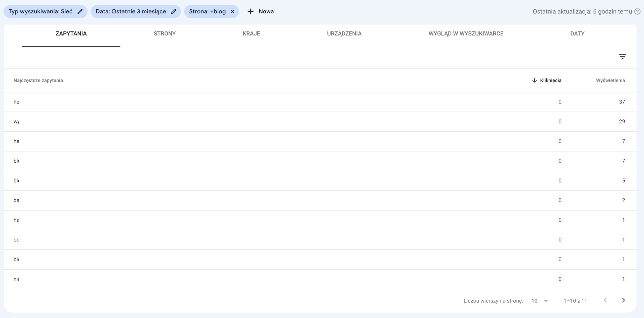Switch to the STRONY tab
The height and width of the screenshot is (318, 644).
click(165, 34)
